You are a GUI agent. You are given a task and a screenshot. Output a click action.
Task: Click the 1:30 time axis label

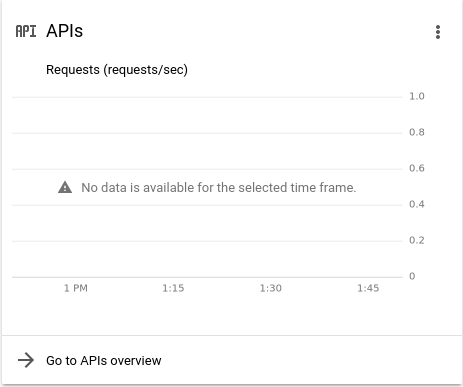tap(271, 288)
